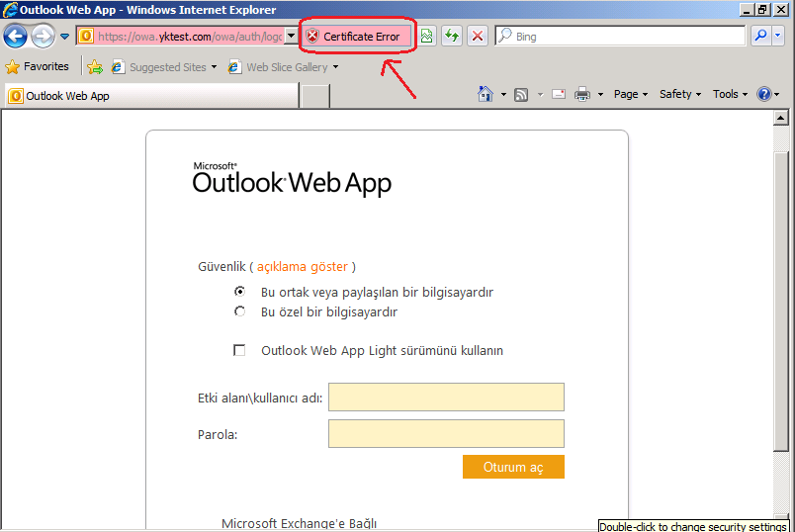The image size is (795, 532).
Task: Click the Print icon in command bar
Action: [x=582, y=94]
